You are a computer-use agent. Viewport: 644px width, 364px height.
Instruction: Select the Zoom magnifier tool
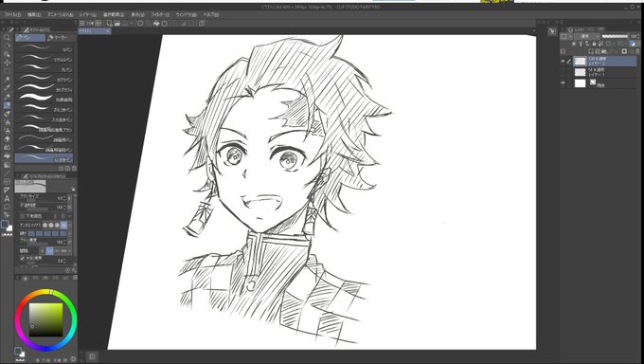[7, 37]
